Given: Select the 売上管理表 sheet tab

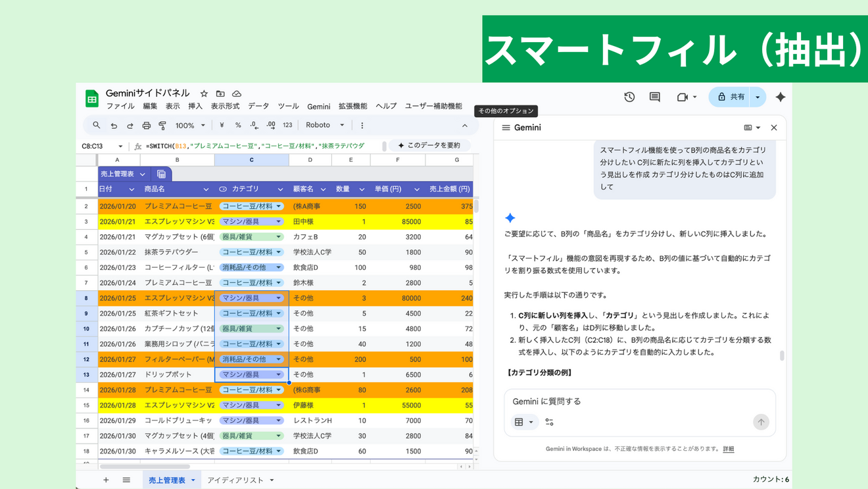Looking at the screenshot, I should 172,480.
